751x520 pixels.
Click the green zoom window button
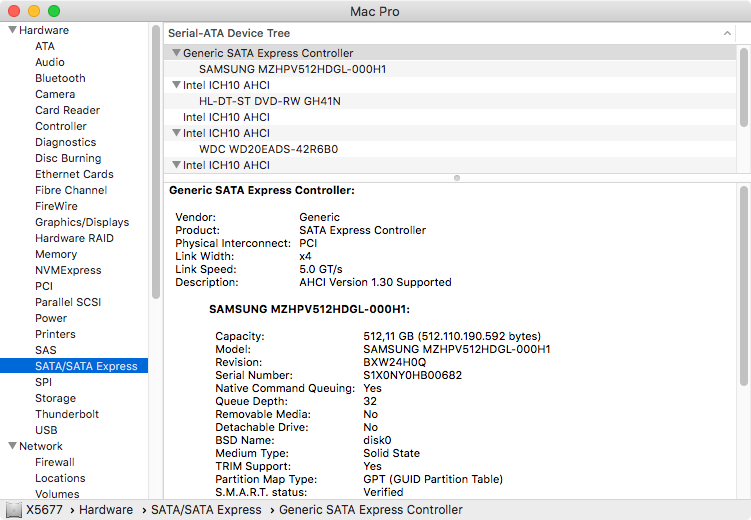pos(54,11)
